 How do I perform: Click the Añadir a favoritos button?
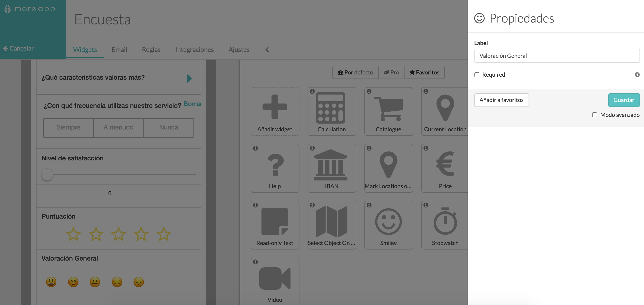[501, 100]
